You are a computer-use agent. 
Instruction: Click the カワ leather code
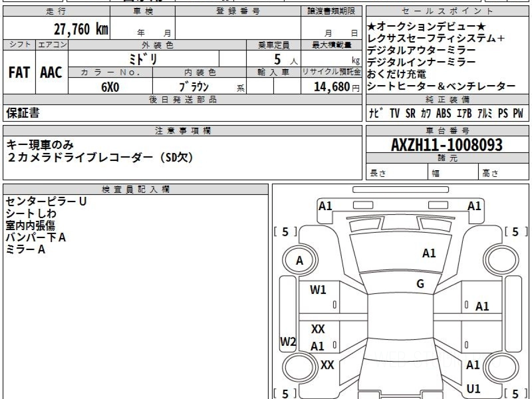click(426, 113)
